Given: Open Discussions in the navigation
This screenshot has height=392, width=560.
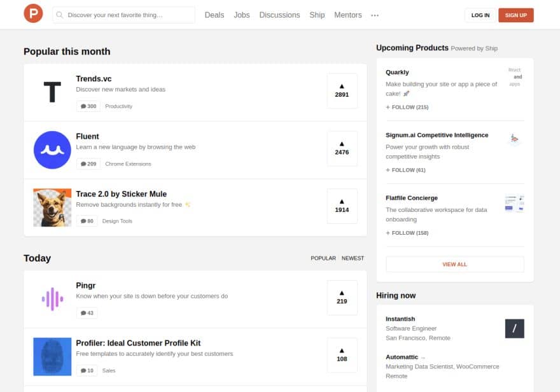Looking at the screenshot, I should [x=279, y=15].
